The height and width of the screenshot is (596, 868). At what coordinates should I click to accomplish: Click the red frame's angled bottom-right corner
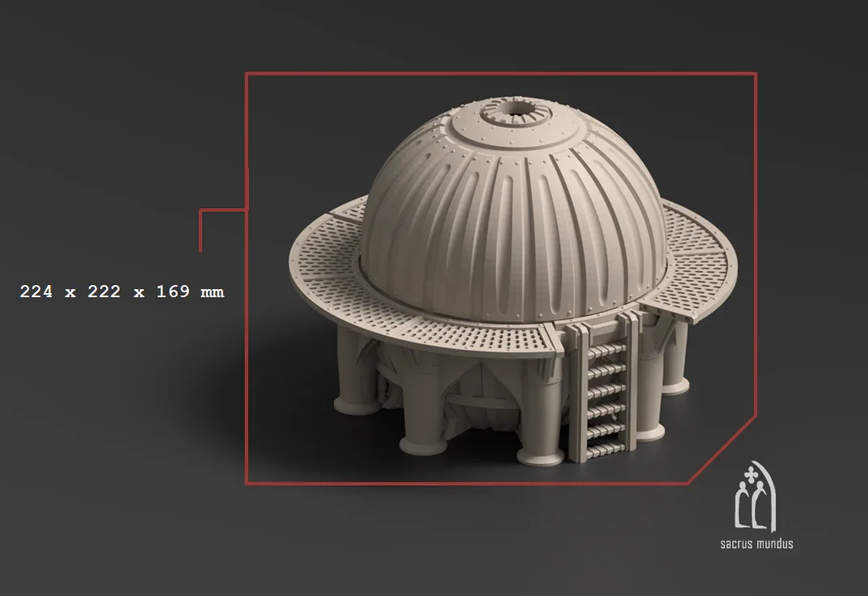[722, 451]
